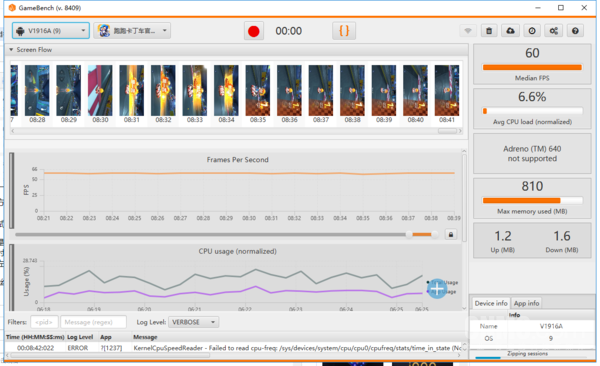Open the Log Level VERBOSE dropdown
Screen dimensions: 600x366
(194, 322)
